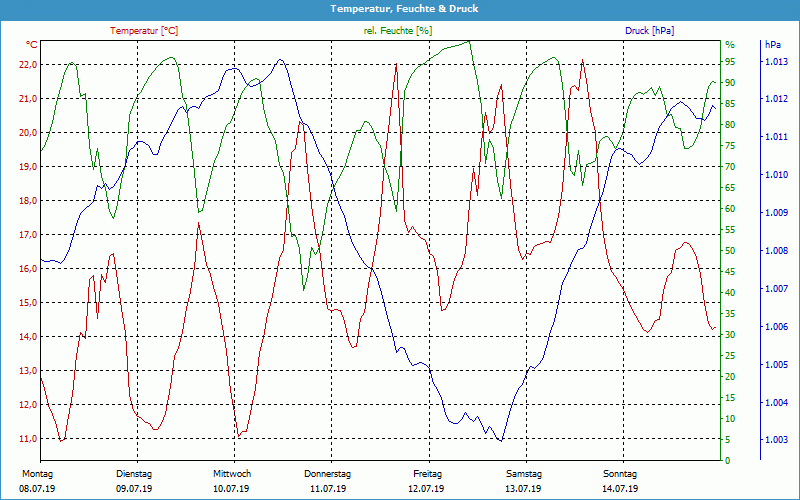Click the '15' humidity axis value
The width and height of the screenshot is (800, 500).
click(730, 398)
